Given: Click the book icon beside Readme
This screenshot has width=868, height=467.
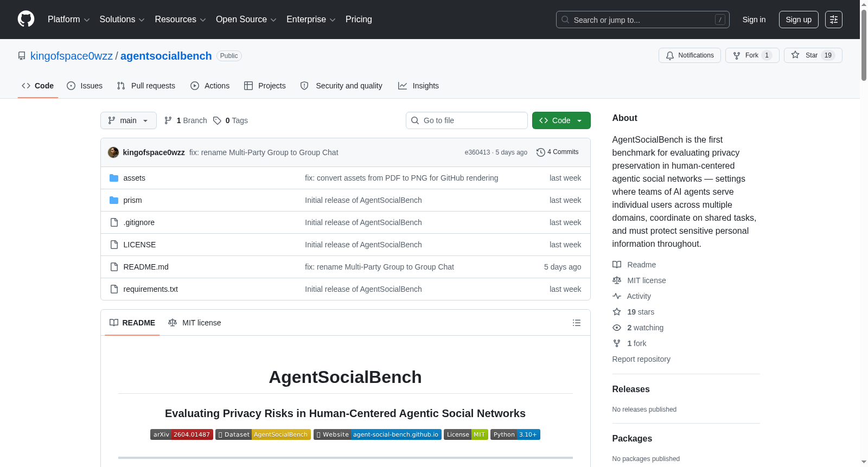Looking at the screenshot, I should coord(617,265).
